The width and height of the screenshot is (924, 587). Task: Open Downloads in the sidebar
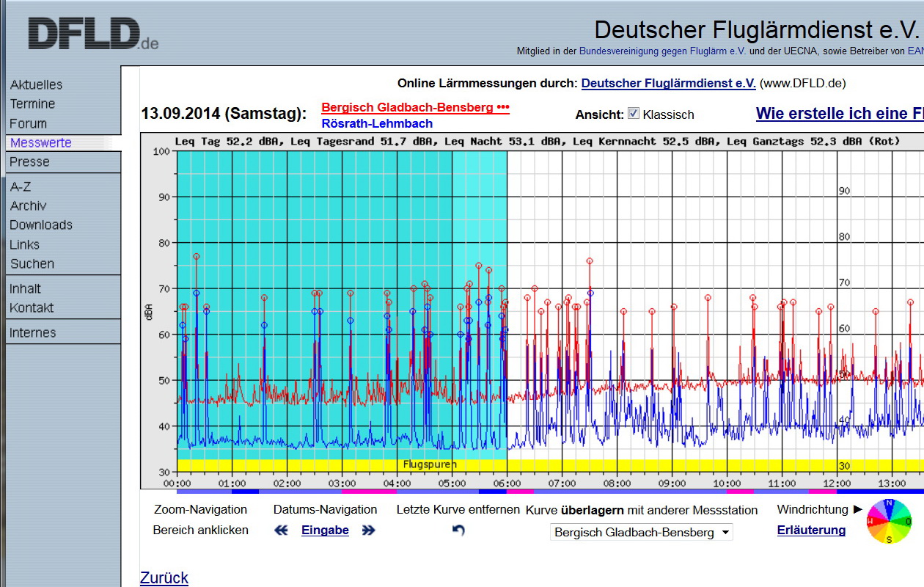[41, 225]
